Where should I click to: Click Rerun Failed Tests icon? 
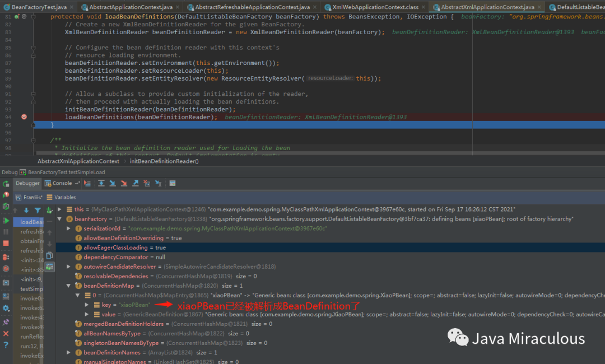pos(6,195)
